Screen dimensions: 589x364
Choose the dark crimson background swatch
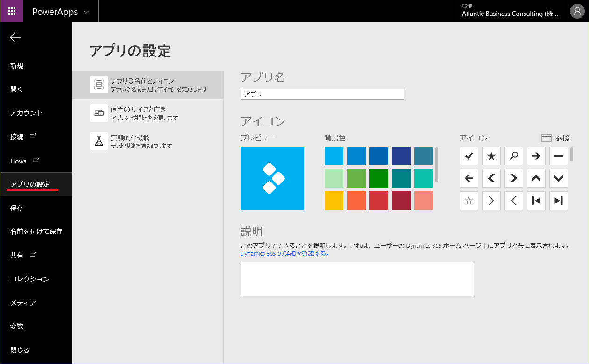coord(401,201)
